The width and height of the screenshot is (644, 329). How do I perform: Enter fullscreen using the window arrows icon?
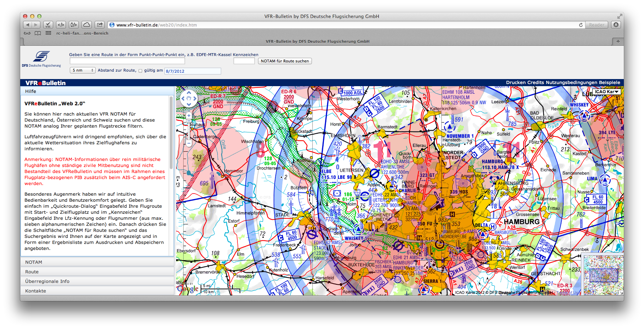[620, 16]
